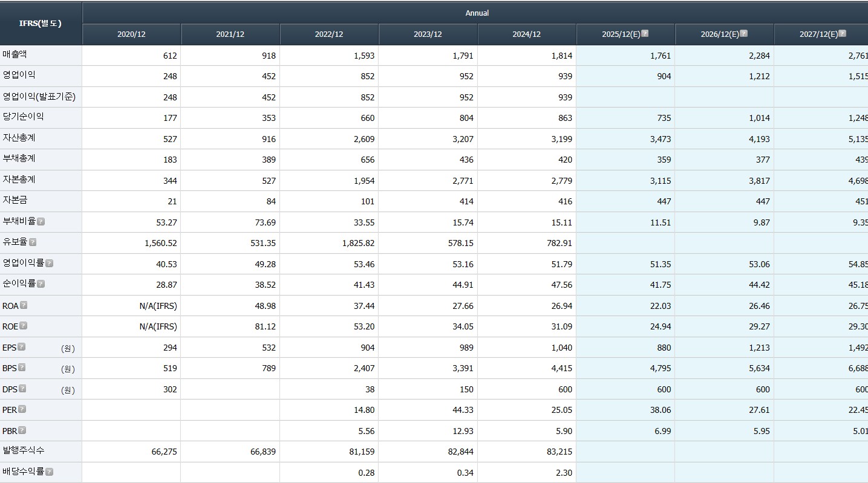
Task: Select the 2024/12 column header
Action: tap(526, 34)
